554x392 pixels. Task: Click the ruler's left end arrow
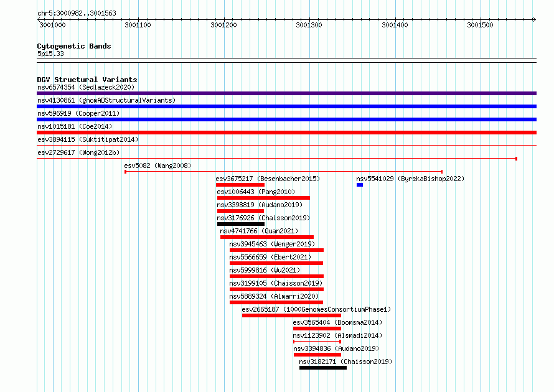tap(39, 19)
